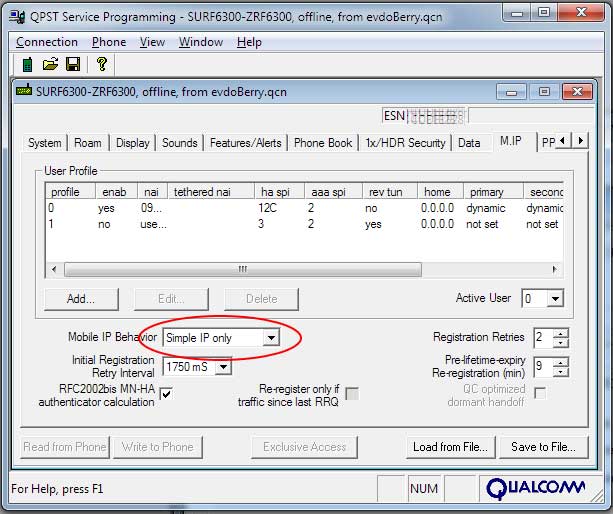Image resolution: width=613 pixels, height=514 pixels.
Task: Maximize the SURF6300 child window
Action: click(x=544, y=92)
